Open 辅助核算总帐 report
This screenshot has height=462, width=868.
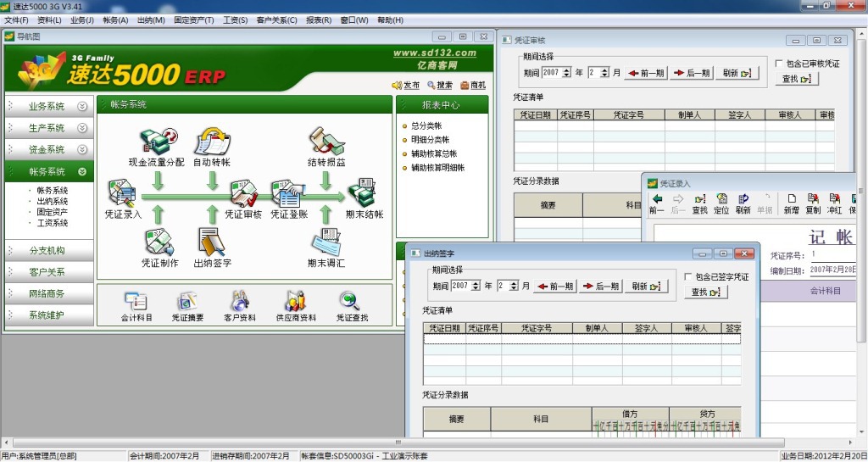(x=434, y=153)
